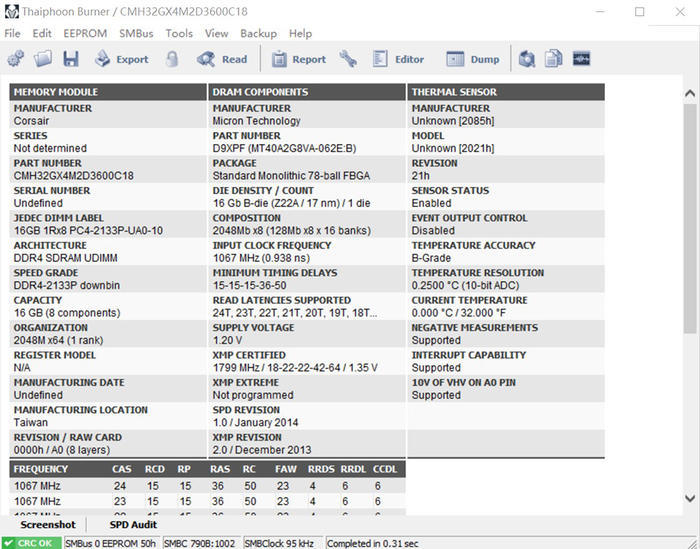Screen dimensions: 700x549
Task: Click the gears settings icon in toolbar
Action: pyautogui.click(x=16, y=58)
